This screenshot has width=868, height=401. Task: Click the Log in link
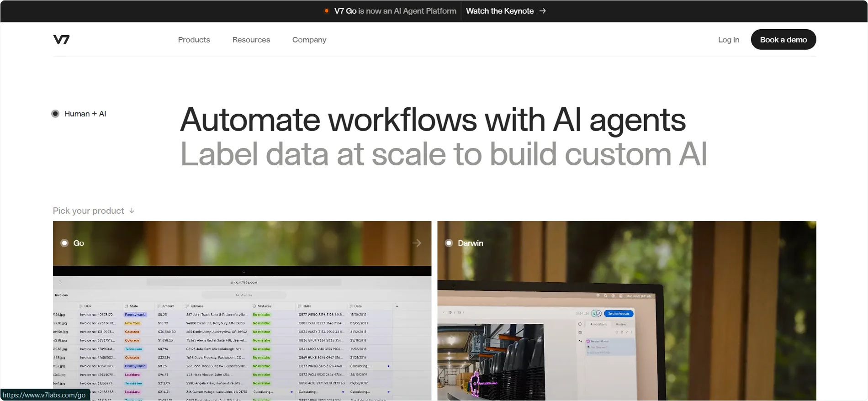729,40
